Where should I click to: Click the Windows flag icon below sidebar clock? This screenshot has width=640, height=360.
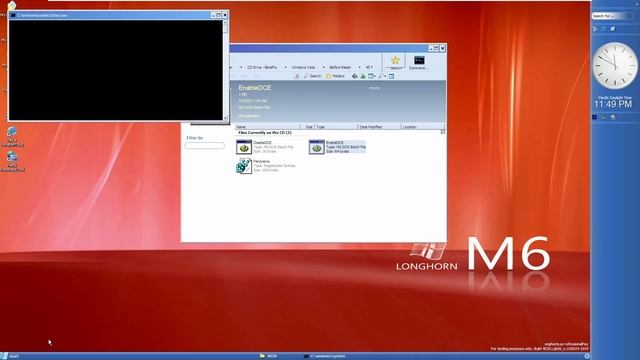595,117
